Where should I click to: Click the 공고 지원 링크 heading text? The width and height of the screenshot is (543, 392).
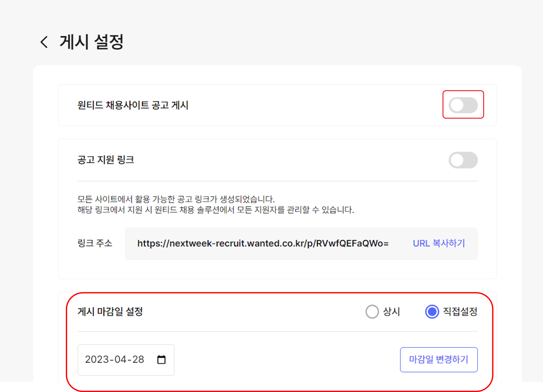pyautogui.click(x=106, y=160)
